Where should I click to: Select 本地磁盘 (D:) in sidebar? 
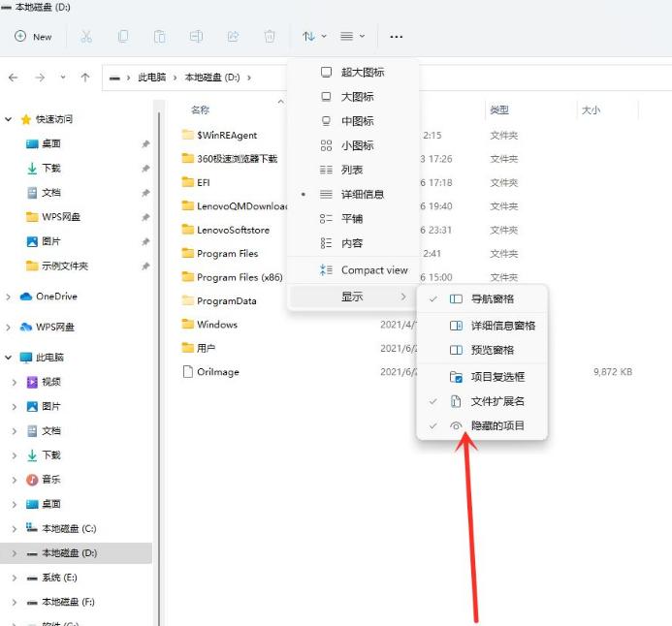76,553
